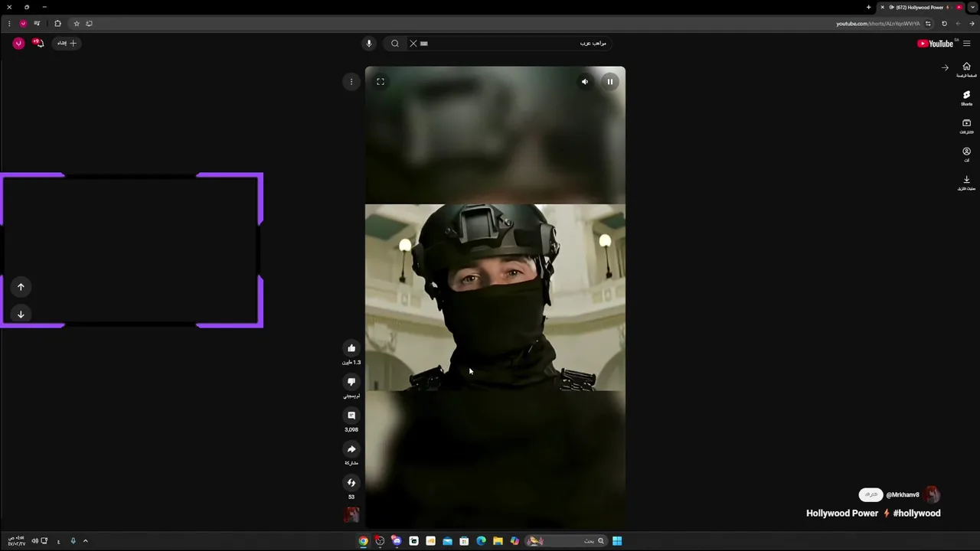980x551 pixels.
Task: Open the Create button with plus sign
Action: 67,44
